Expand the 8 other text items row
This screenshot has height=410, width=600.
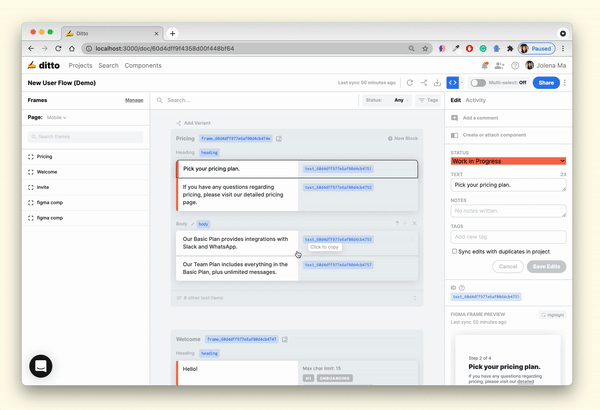[297, 298]
